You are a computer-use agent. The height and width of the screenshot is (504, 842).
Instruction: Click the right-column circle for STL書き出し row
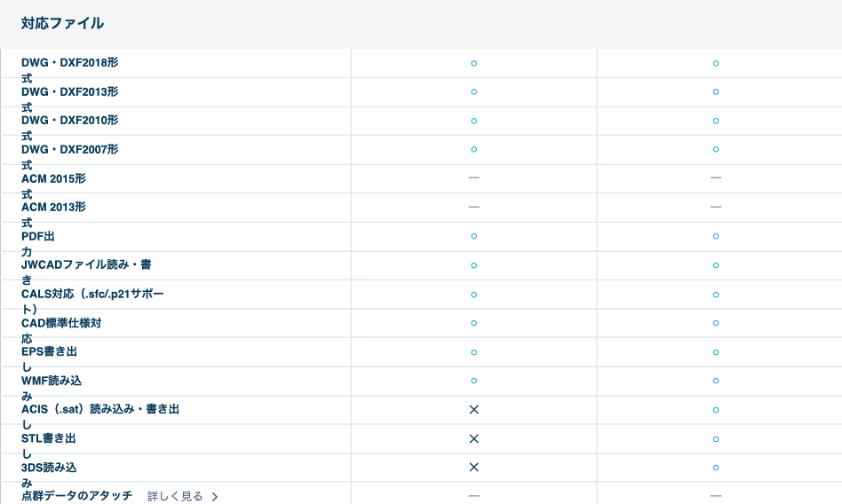coord(715,438)
